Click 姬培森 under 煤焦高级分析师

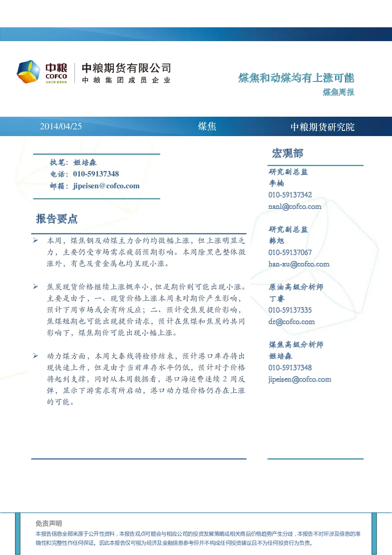(x=281, y=356)
